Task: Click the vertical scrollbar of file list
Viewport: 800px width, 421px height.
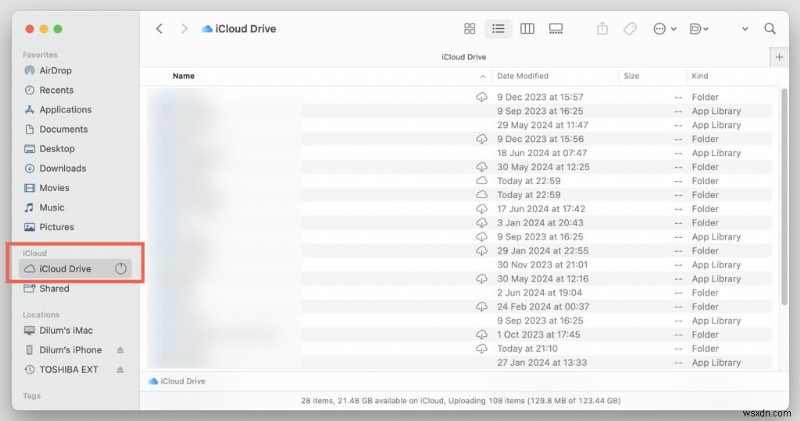Action: click(784, 196)
